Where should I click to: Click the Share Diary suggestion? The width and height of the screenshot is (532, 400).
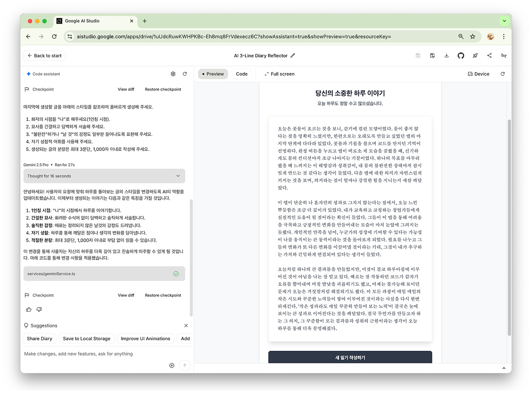[39, 339]
